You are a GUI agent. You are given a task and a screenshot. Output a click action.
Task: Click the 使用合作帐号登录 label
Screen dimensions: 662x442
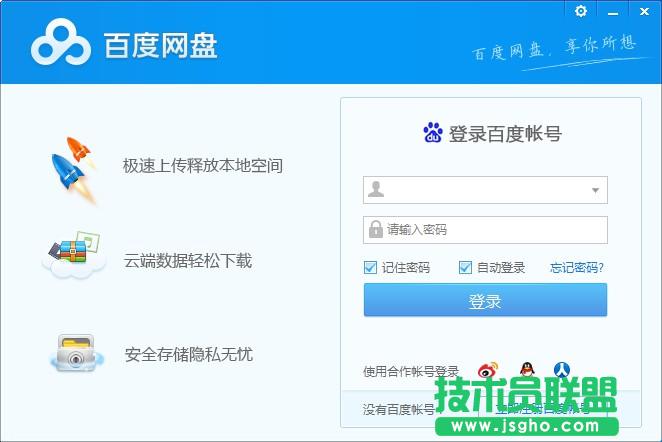[411, 371]
